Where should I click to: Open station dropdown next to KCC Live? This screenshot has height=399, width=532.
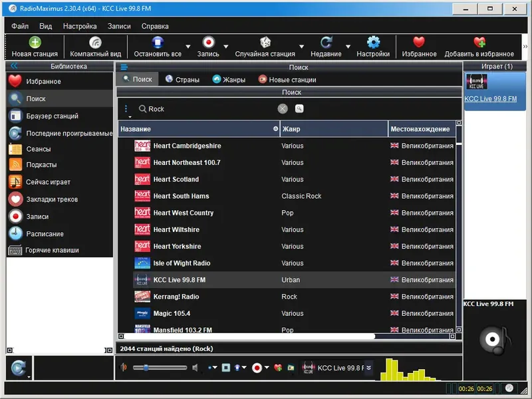point(367,366)
